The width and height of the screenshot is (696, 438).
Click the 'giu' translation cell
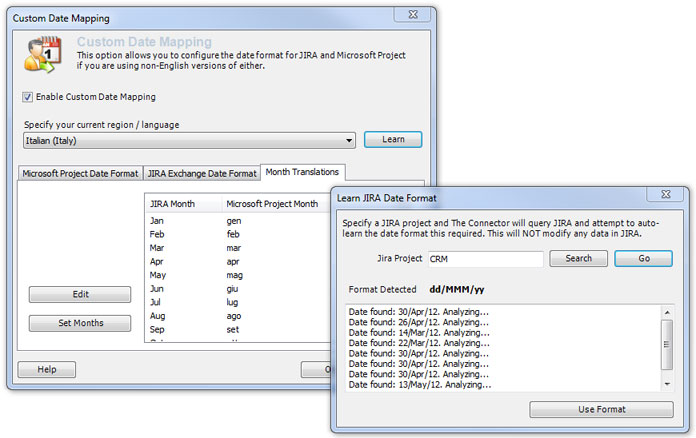point(232,289)
